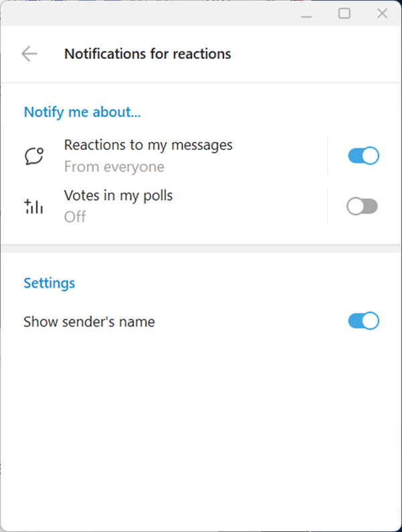Click the empty title bar area
The height and width of the screenshot is (532, 402).
tap(147, 13)
